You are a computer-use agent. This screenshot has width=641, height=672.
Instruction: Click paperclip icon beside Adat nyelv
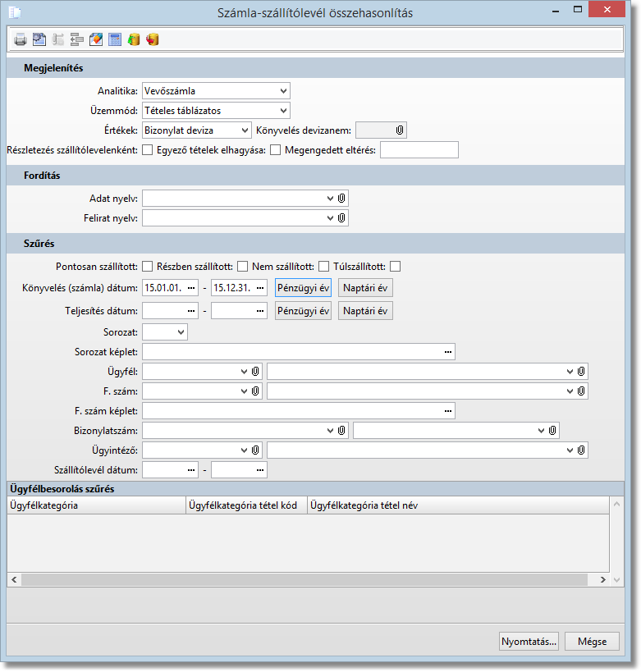point(342,198)
